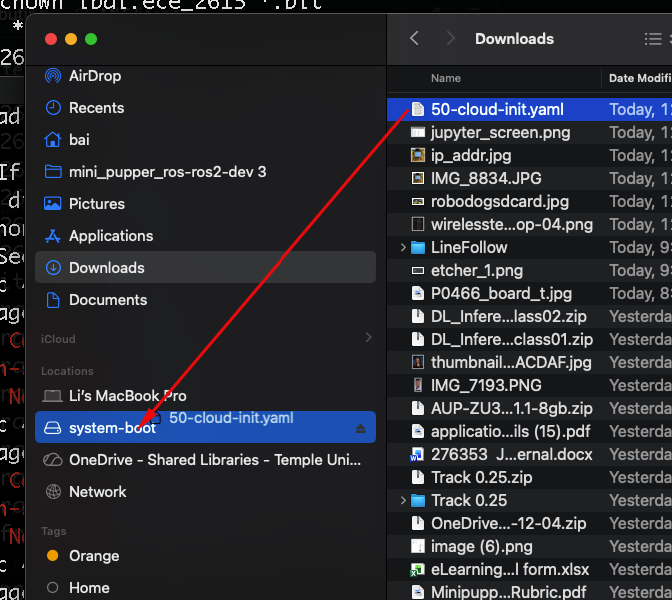Image resolution: width=672 pixels, height=600 pixels.
Task: Select the Orange tag
Action: (x=93, y=556)
